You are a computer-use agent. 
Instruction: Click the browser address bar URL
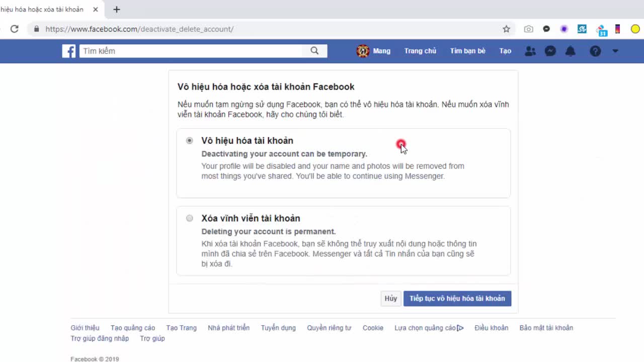pos(139,29)
